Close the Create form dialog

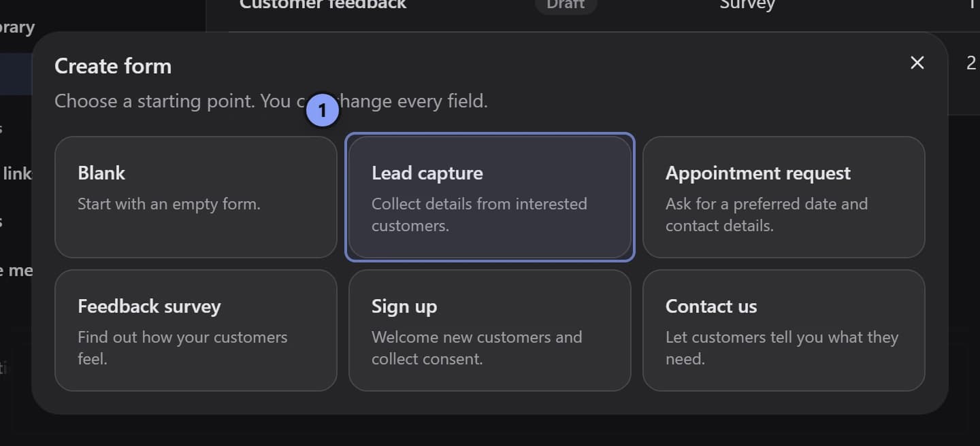click(917, 63)
